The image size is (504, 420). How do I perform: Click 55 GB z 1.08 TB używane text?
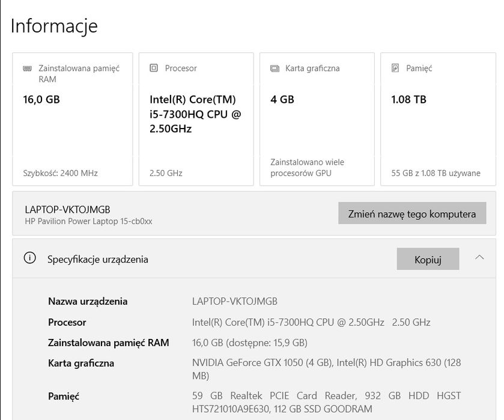tap(436, 173)
